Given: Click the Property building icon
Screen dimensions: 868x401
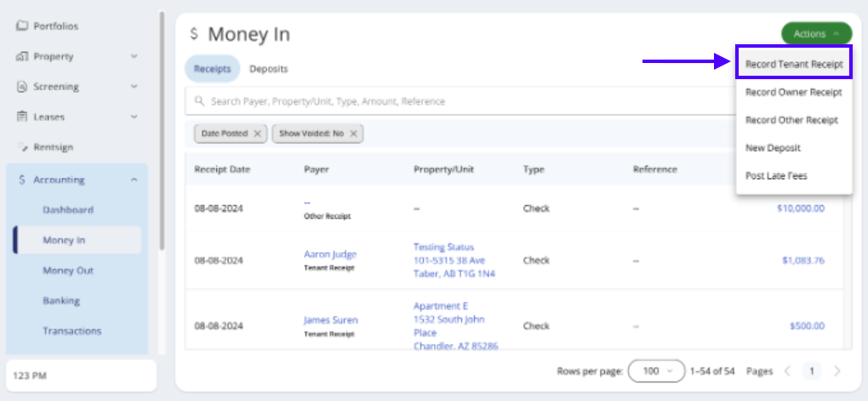Looking at the screenshot, I should click(22, 56).
